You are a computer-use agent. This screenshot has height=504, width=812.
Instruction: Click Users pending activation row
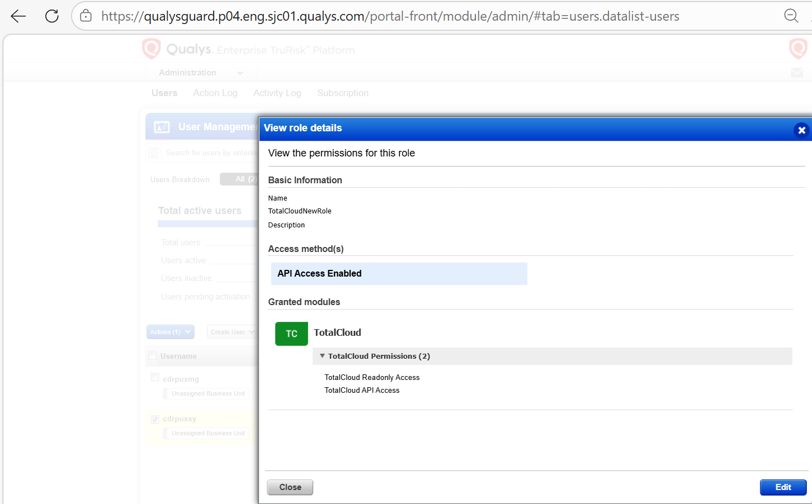pyautogui.click(x=205, y=297)
